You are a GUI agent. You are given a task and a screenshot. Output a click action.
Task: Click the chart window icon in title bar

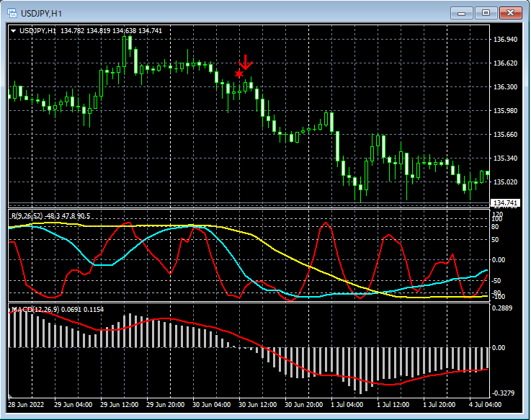12,12
